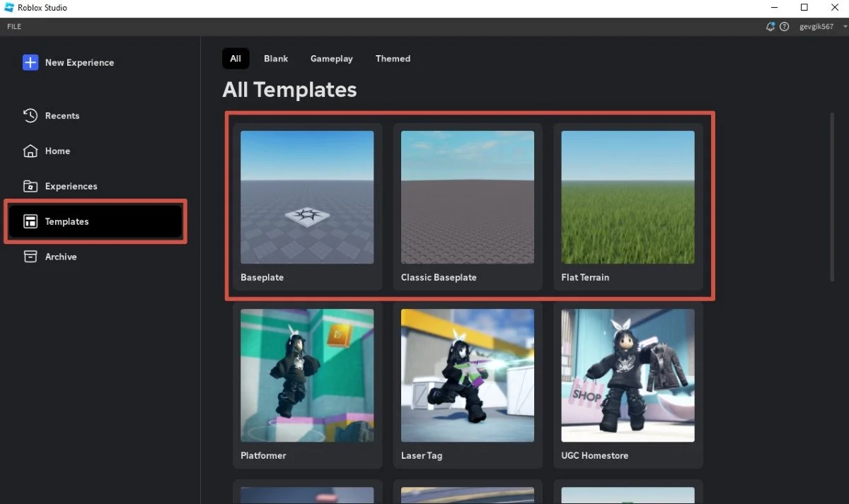
Task: Click the blue plus New Experience icon
Action: (x=30, y=62)
